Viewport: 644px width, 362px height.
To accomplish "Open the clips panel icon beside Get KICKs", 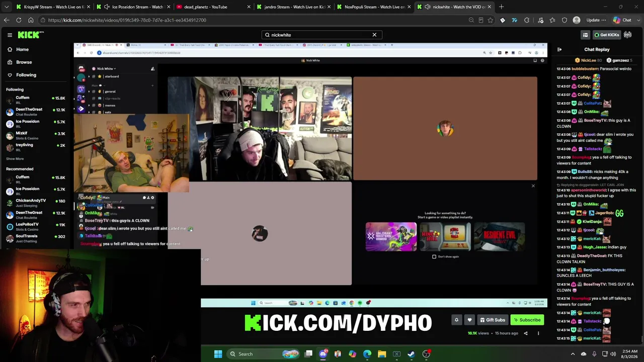I will (x=585, y=35).
